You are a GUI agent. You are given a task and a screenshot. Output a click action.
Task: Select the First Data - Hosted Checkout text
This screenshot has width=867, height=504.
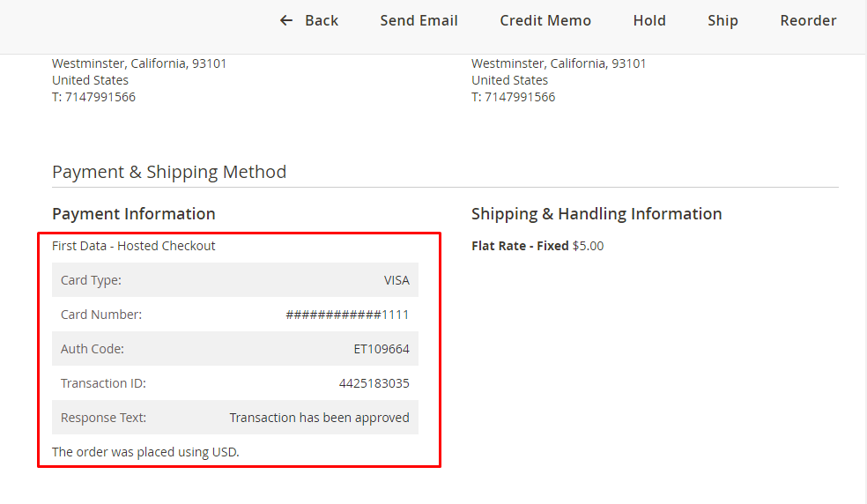click(x=134, y=246)
